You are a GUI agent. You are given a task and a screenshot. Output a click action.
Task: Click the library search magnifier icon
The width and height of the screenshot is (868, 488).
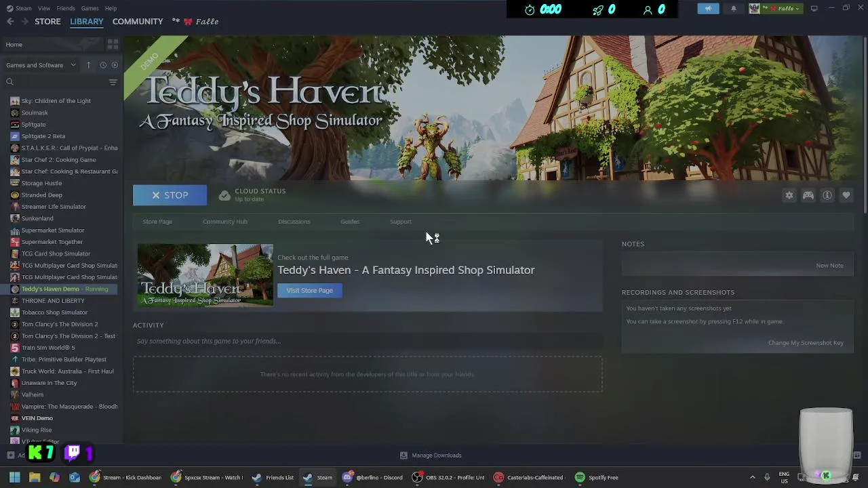tap(9, 82)
